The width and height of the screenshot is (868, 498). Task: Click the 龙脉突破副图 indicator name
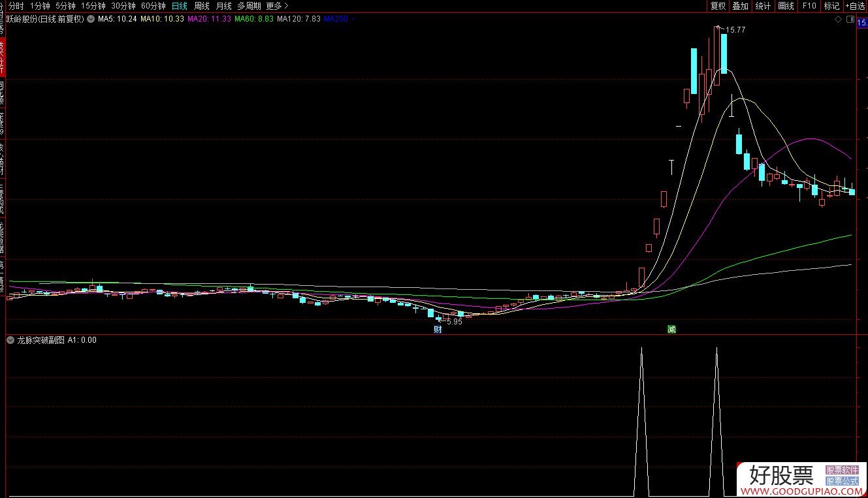click(40, 340)
